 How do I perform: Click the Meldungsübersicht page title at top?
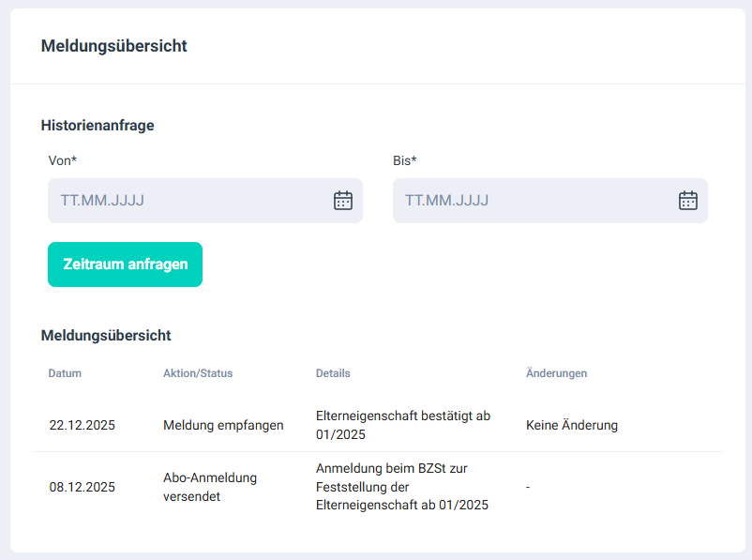point(114,46)
